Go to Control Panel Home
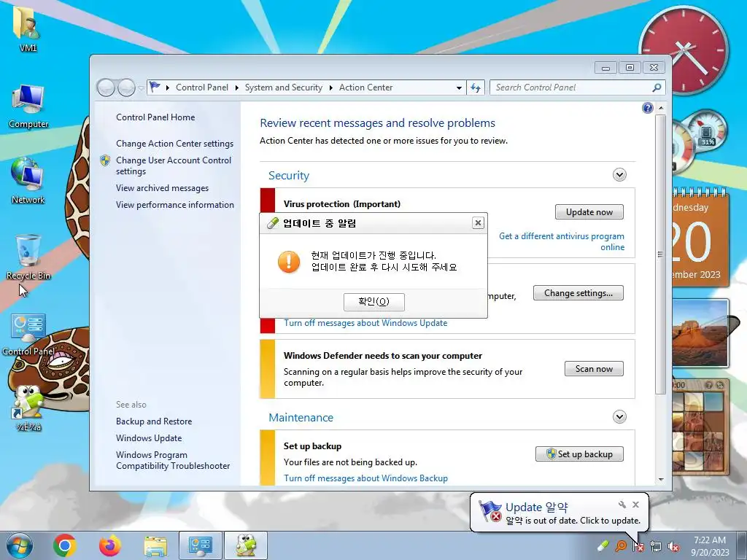Image resolution: width=747 pixels, height=560 pixels. 155,117
